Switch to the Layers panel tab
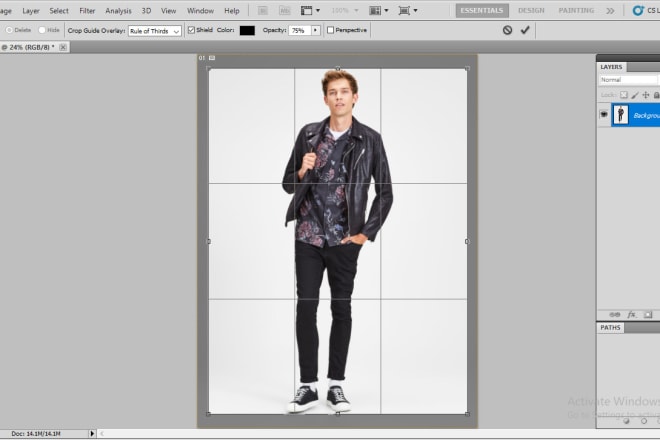Viewport: 660px width, 440px height. (x=611, y=67)
